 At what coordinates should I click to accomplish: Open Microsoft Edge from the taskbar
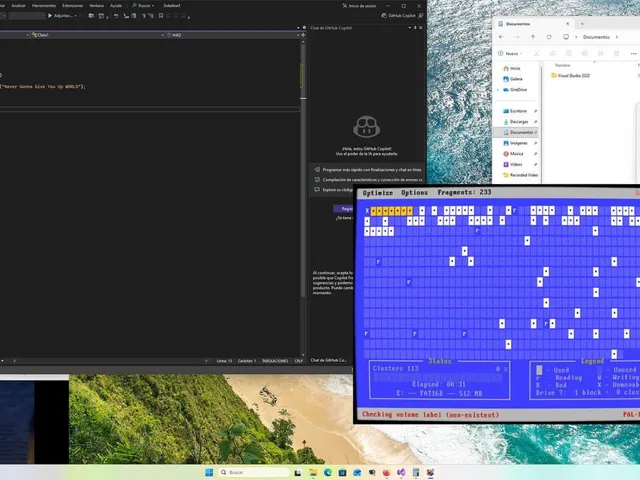click(x=328, y=472)
